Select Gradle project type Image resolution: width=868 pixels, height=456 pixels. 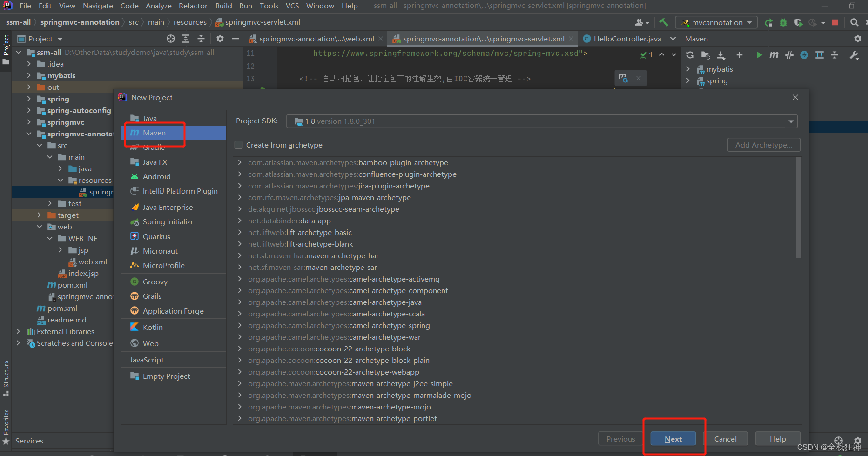(x=174, y=147)
